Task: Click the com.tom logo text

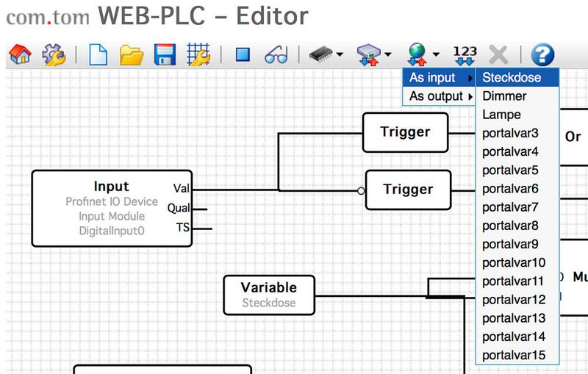Action: (x=48, y=18)
